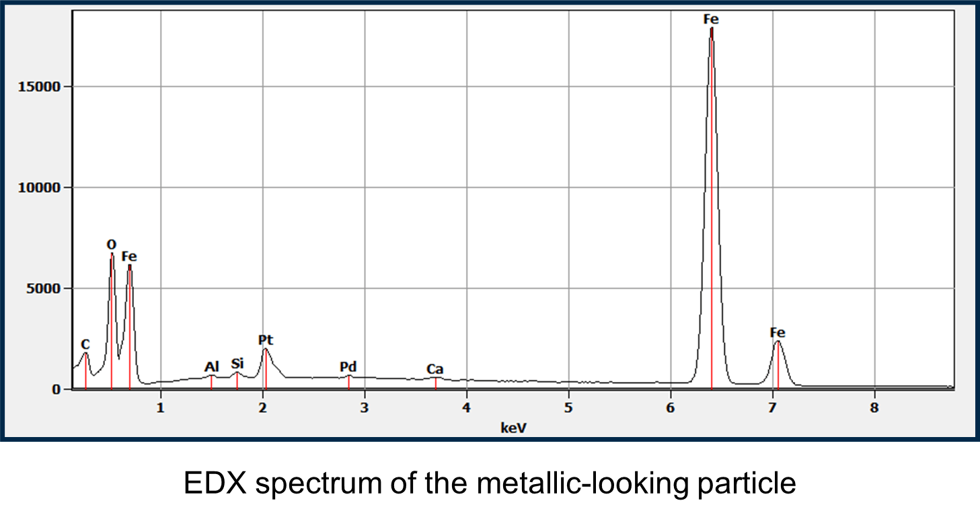Click the 8 tick label on the x-axis
Viewport: 980px width, 509px height.
tap(875, 407)
